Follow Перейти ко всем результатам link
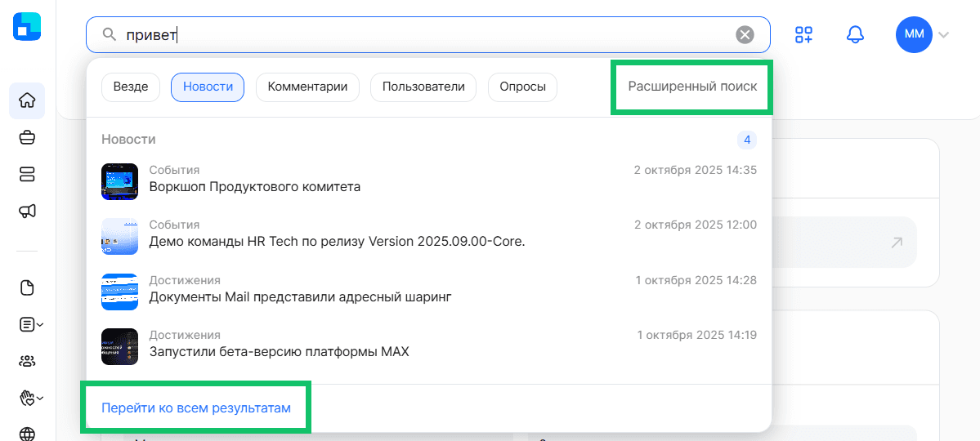980x441 pixels. [196, 408]
